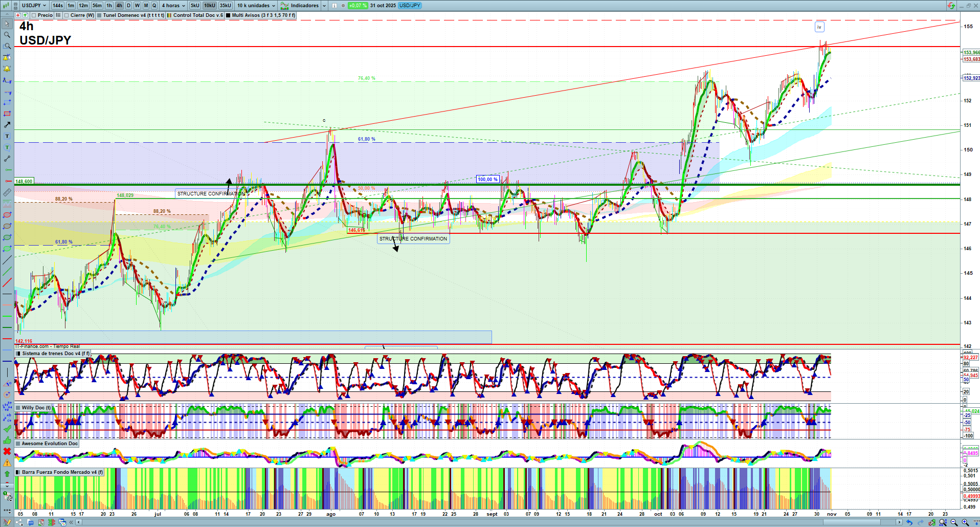The height and width of the screenshot is (527, 980).
Task: Select the D daily timeframe
Action: tap(128, 6)
